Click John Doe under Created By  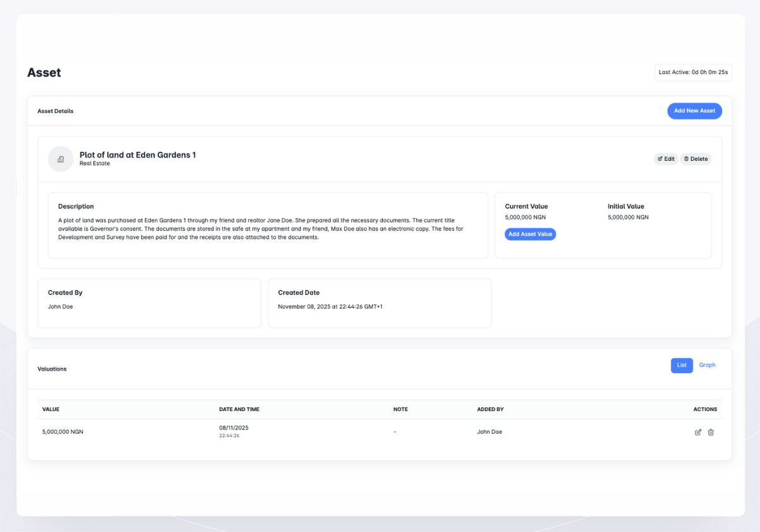click(60, 307)
